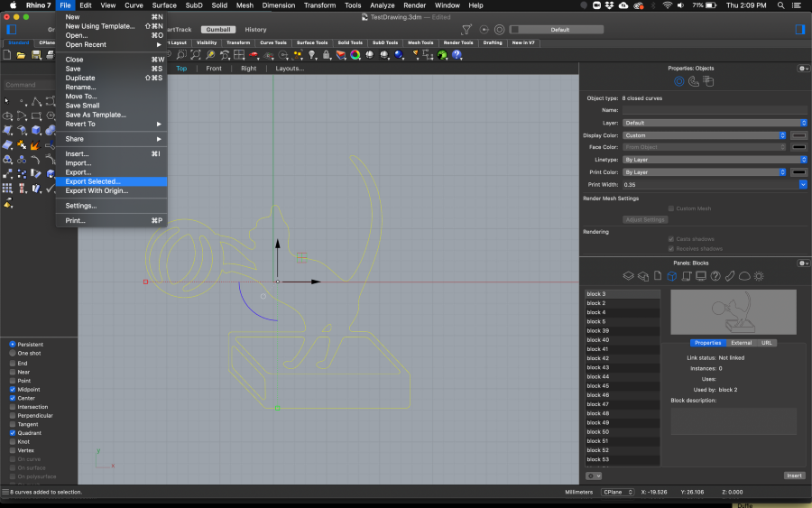Screen dimensions: 812x508
Task: Open the Linetype dropdown in Properties
Action: click(714, 160)
